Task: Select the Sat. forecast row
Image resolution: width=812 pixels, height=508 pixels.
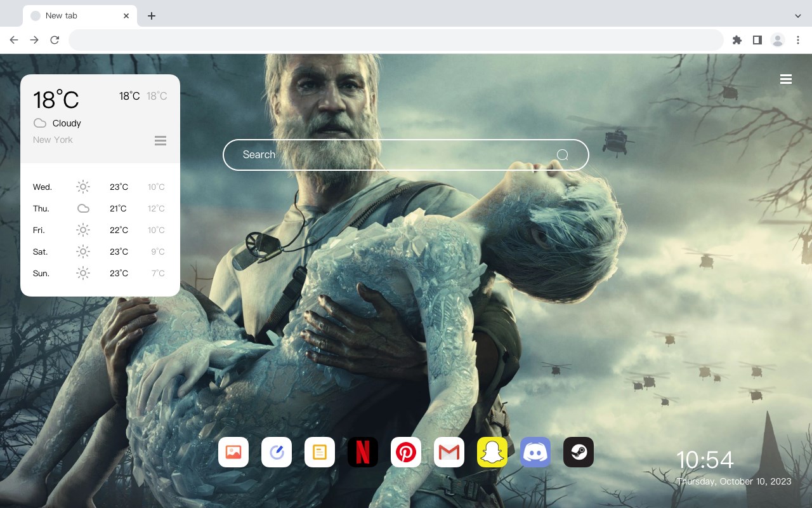Action: point(100,251)
